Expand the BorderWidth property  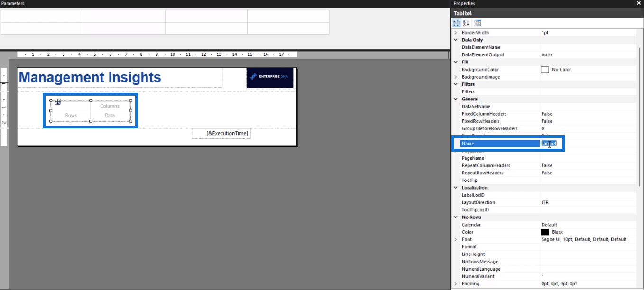[x=456, y=33]
